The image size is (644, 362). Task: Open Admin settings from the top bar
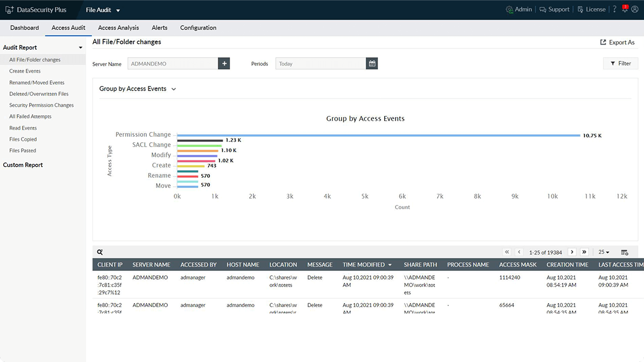(x=518, y=9)
